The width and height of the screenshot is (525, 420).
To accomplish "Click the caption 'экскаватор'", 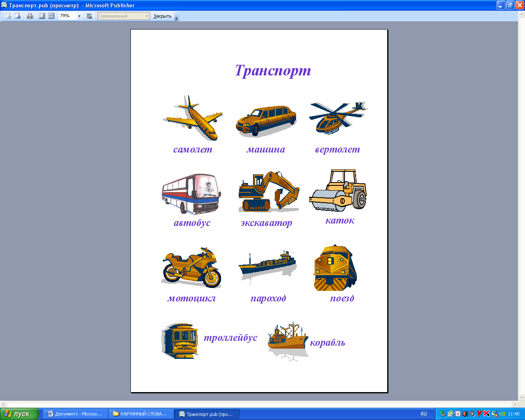I will point(267,223).
